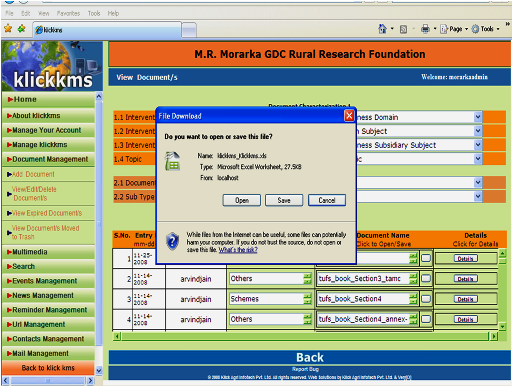Open the Page toolbar menu

(454, 29)
